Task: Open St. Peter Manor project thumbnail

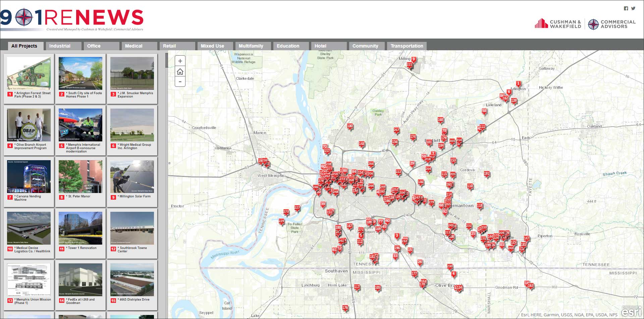Action: (x=80, y=177)
